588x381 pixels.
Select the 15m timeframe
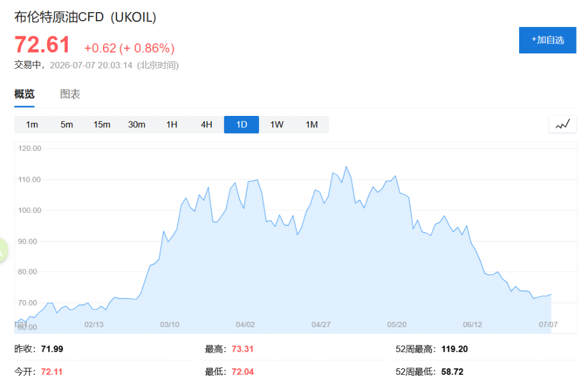(102, 125)
